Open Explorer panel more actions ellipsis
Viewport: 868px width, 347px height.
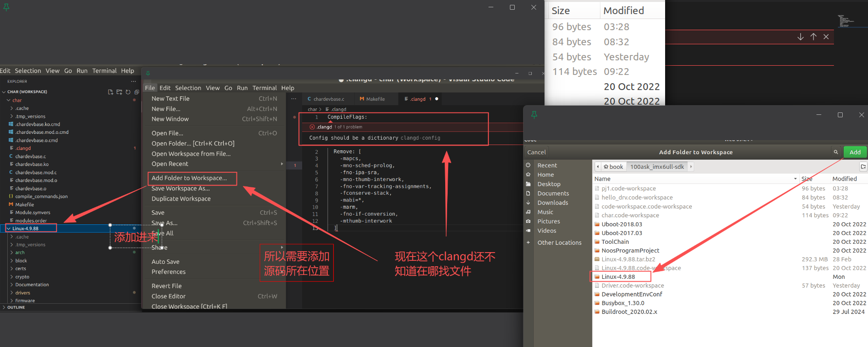point(133,81)
